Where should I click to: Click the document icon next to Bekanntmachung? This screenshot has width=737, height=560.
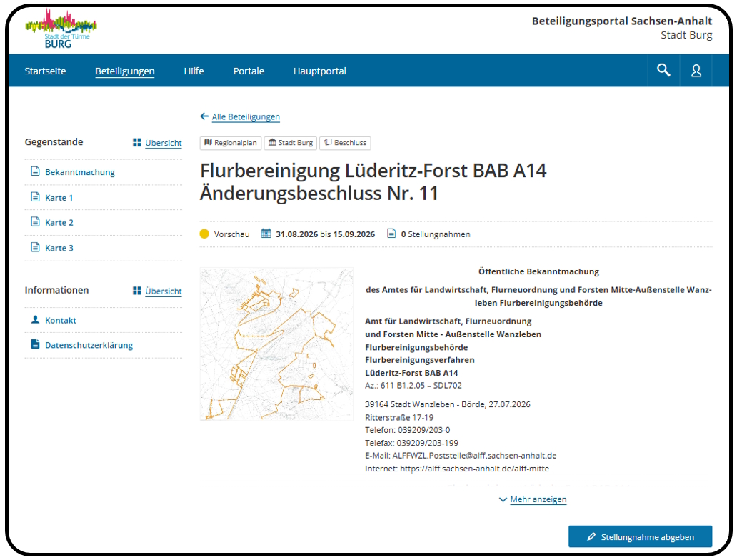35,171
